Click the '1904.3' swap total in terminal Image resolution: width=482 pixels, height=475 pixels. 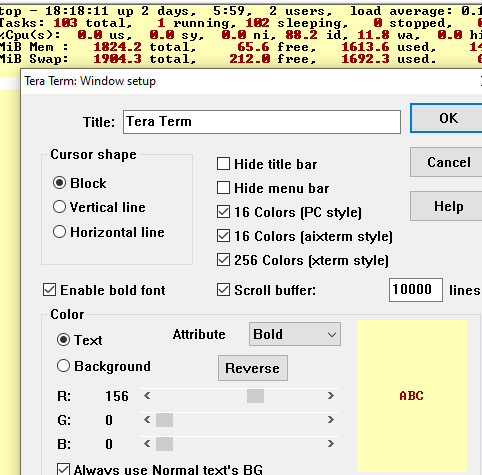click(117, 59)
